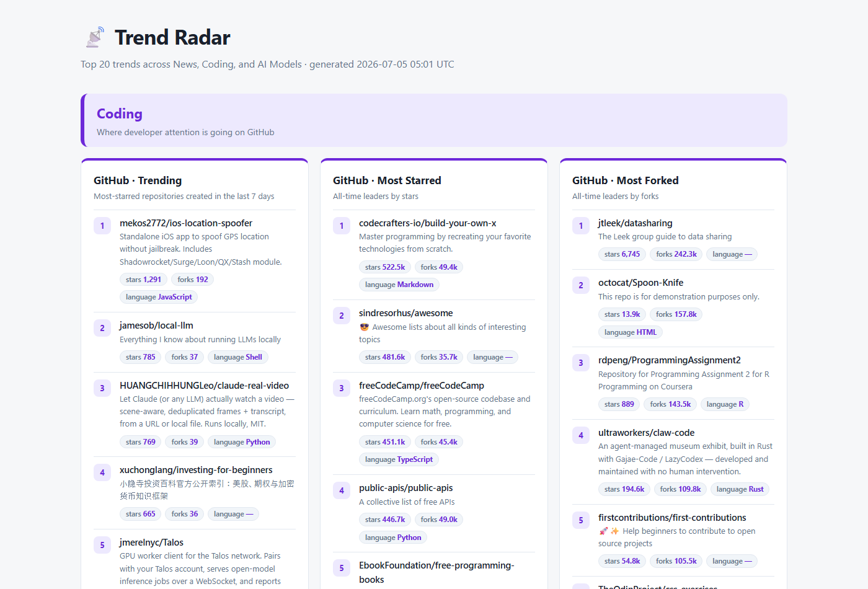Open firstcontributions/first-contributions repository link
This screenshot has width=868, height=589.
pos(672,518)
